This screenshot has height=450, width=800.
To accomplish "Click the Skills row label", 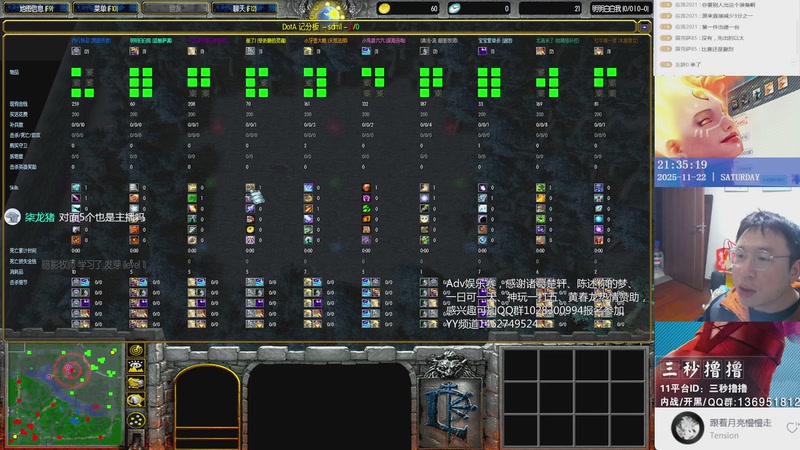I will (14, 187).
